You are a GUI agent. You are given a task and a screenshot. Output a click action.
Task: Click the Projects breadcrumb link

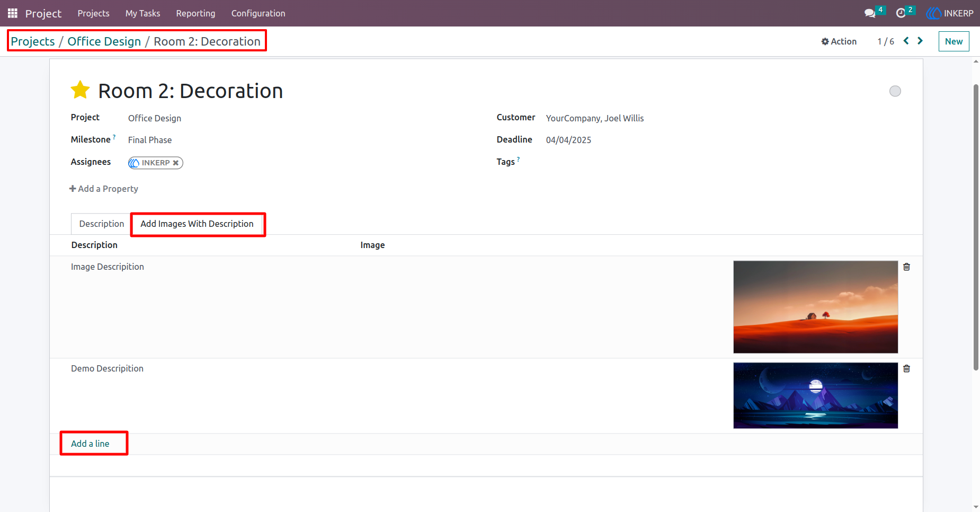33,41
